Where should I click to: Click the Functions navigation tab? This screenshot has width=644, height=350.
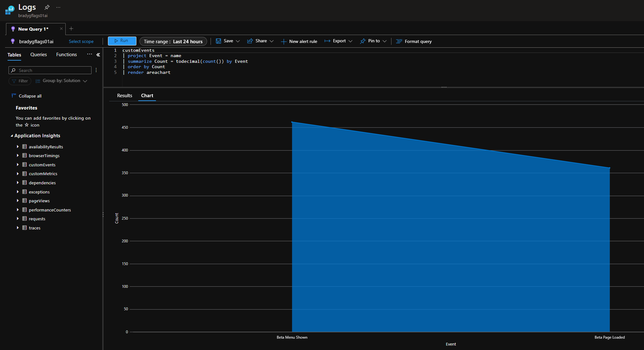[x=66, y=54]
